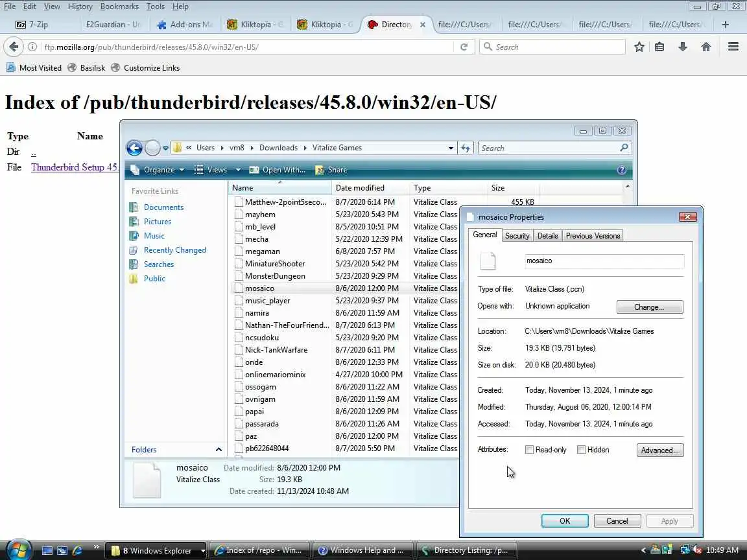
Task: Open Thunderbird Setup file link
Action: click(75, 167)
